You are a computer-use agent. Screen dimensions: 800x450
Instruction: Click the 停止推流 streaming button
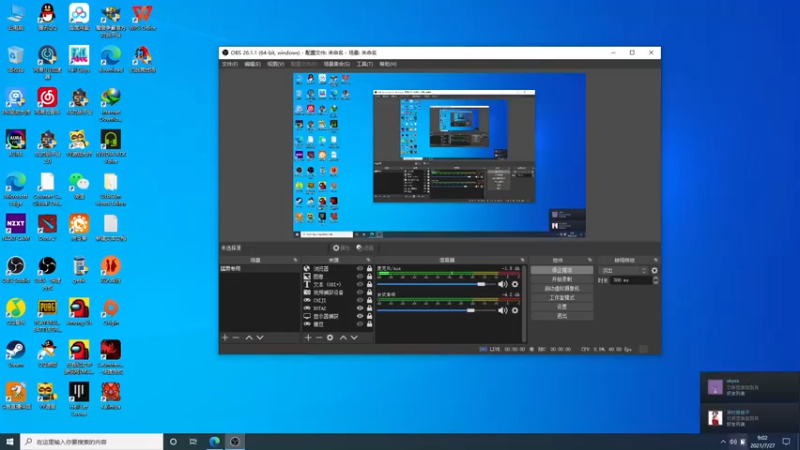click(562, 270)
